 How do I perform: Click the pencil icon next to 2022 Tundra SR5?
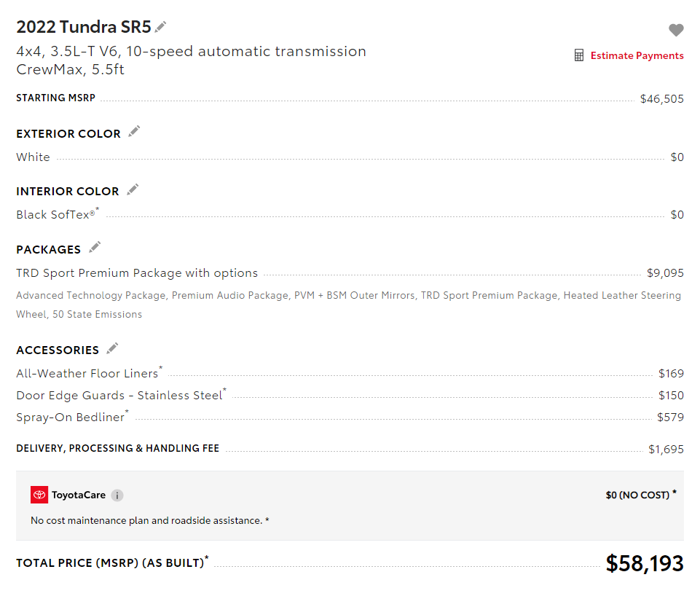(x=161, y=27)
